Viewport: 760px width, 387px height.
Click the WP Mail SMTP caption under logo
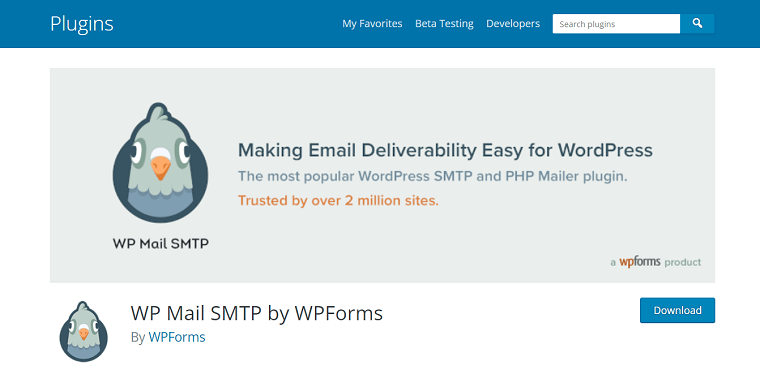tap(160, 243)
